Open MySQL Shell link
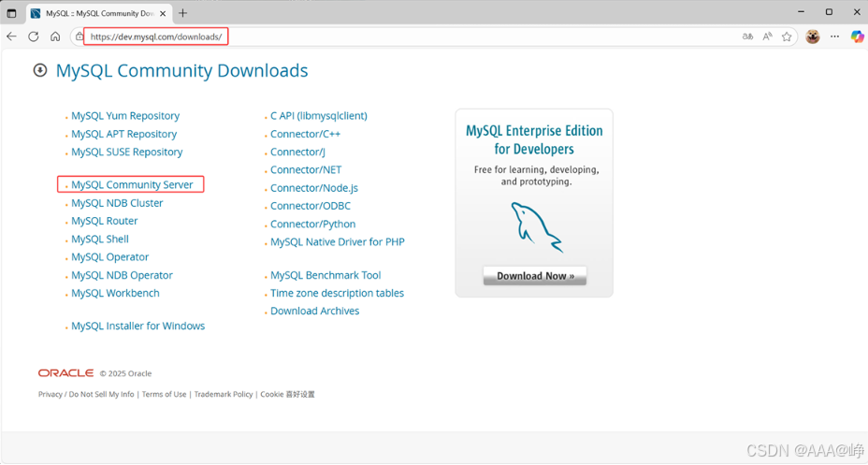The image size is (868, 465). [x=100, y=239]
